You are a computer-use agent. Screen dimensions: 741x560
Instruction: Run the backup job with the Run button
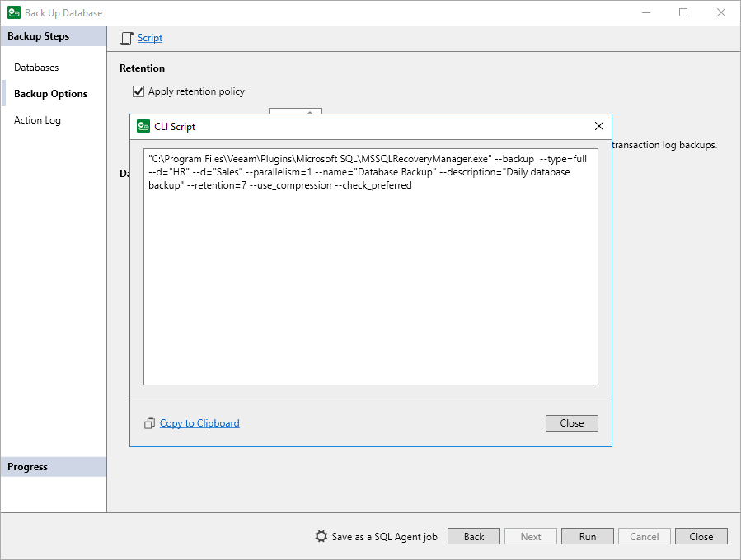point(587,535)
